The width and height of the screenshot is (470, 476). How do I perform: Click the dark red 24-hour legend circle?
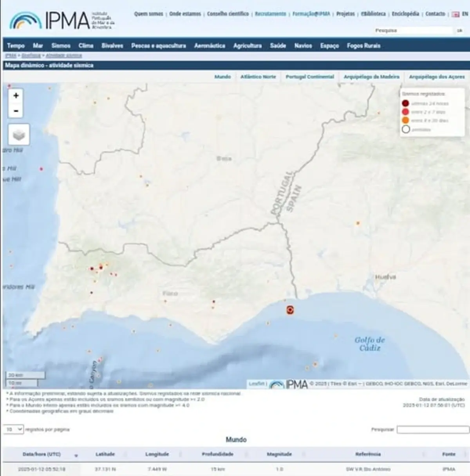tap(405, 103)
